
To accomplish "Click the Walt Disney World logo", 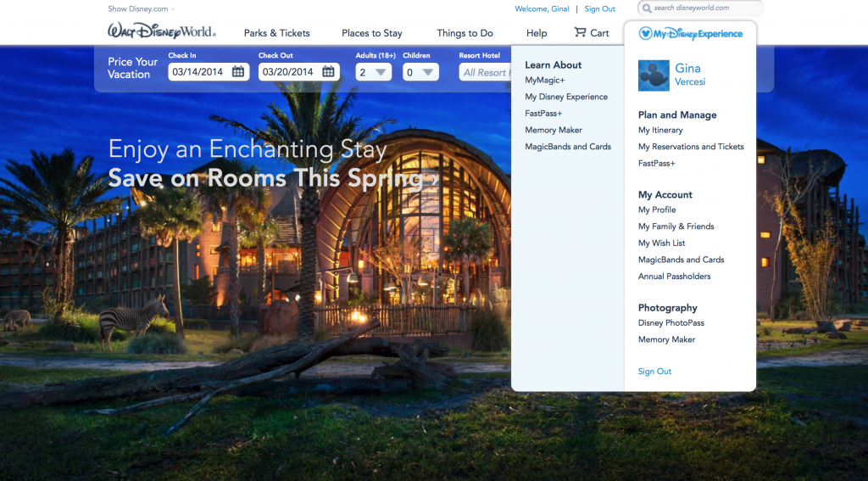I will pyautogui.click(x=162, y=31).
